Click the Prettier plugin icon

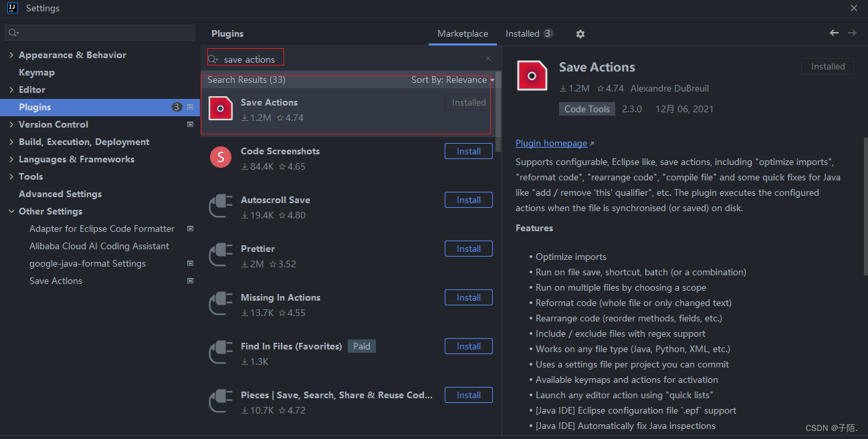coord(221,255)
